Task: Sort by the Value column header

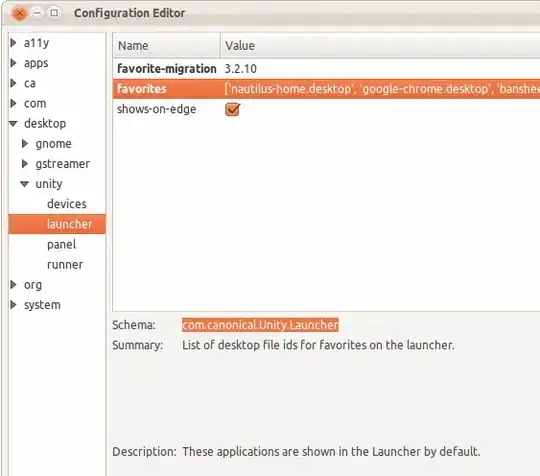Action: [380, 45]
